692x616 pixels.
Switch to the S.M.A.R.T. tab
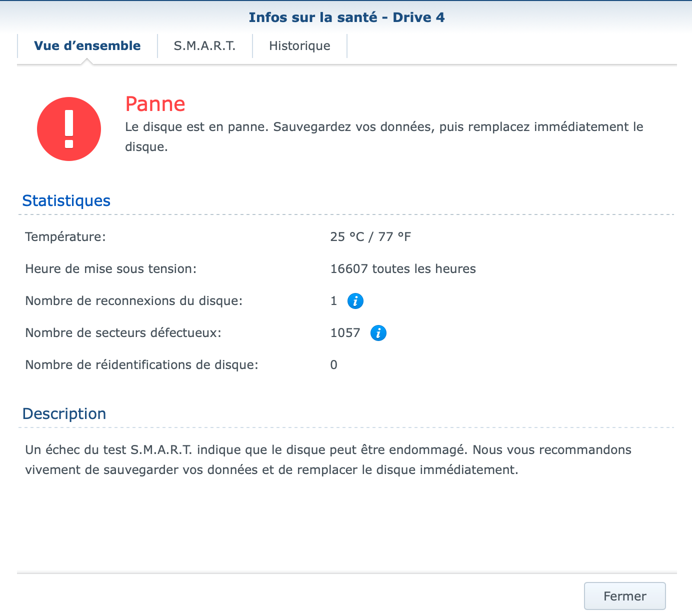[x=204, y=46]
